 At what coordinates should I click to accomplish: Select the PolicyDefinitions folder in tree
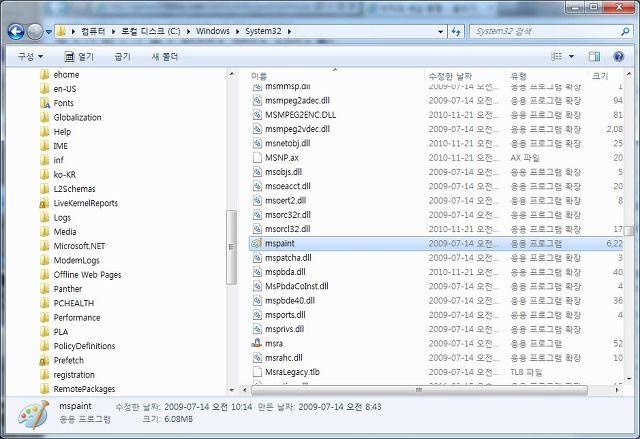click(84, 346)
